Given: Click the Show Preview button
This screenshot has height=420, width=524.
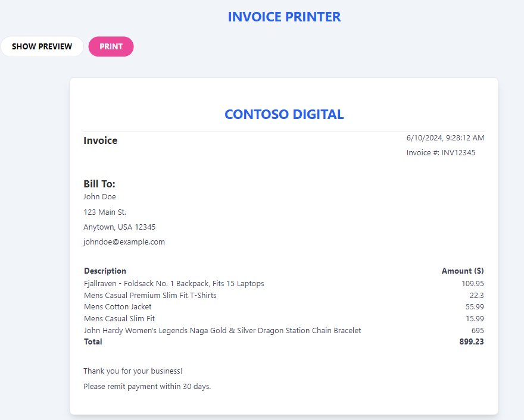Looking at the screenshot, I should coord(42,46).
